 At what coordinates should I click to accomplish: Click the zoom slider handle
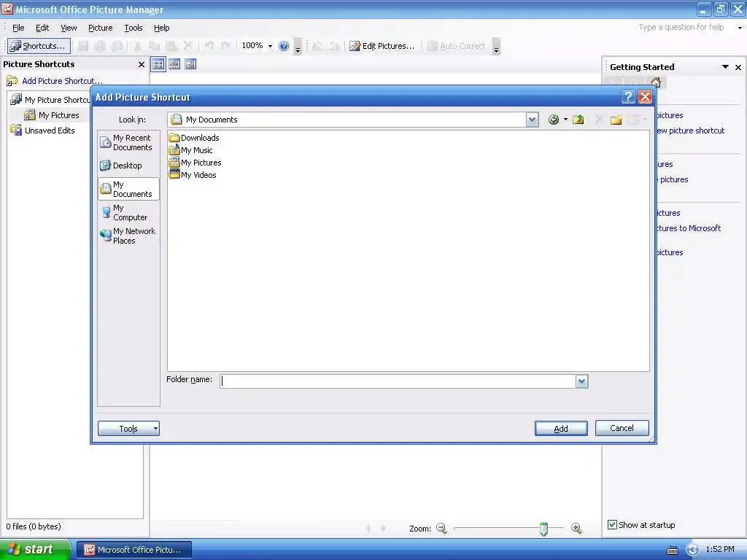coord(543,529)
